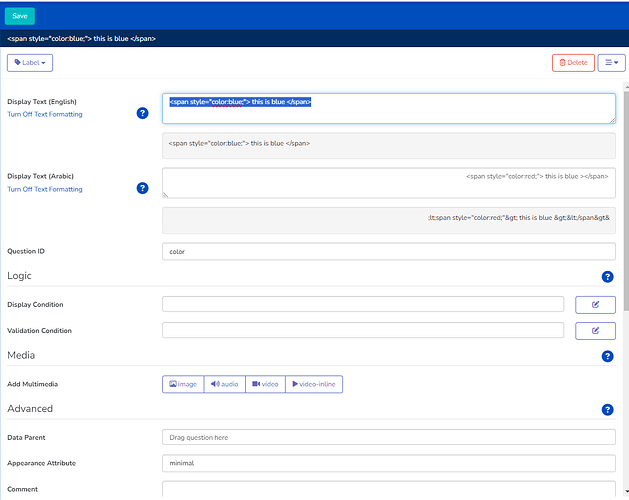Open help icon for Display Text (Arabic)
The image size is (629, 500).
(142, 188)
